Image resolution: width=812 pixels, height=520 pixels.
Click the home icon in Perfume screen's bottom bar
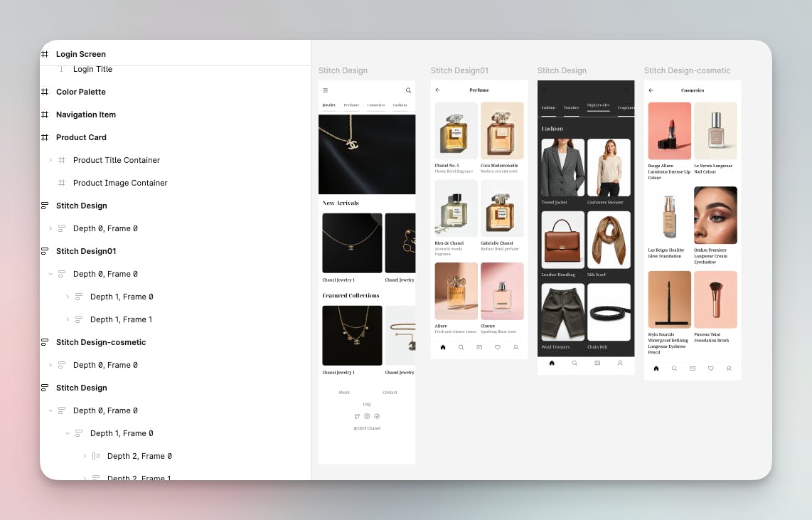[x=443, y=348]
